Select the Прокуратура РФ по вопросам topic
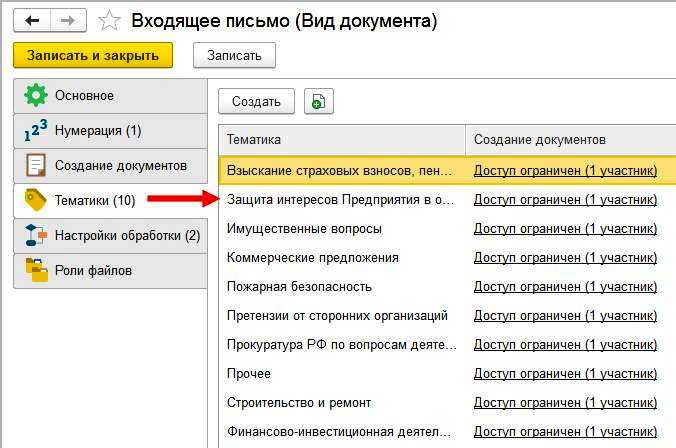This screenshot has height=448, width=676. tap(341, 345)
